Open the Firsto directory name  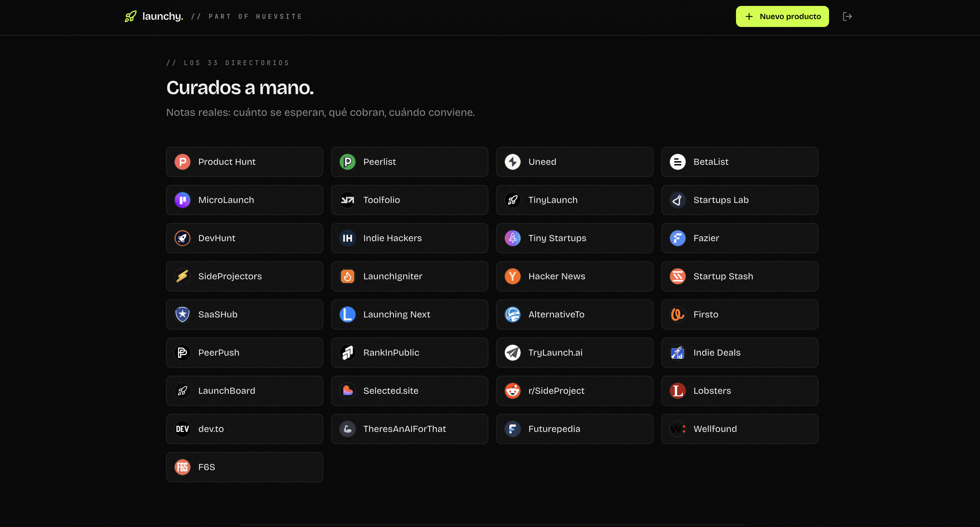point(706,314)
